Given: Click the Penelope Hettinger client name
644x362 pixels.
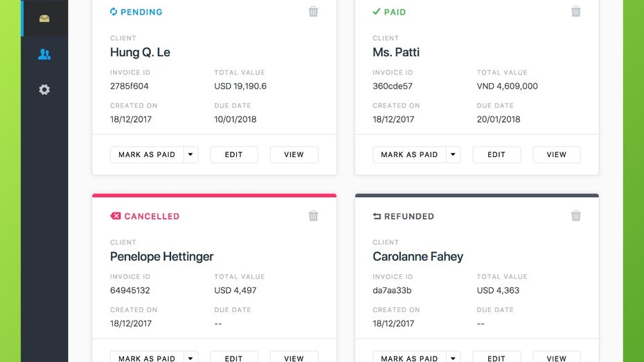Looking at the screenshot, I should [161, 256].
